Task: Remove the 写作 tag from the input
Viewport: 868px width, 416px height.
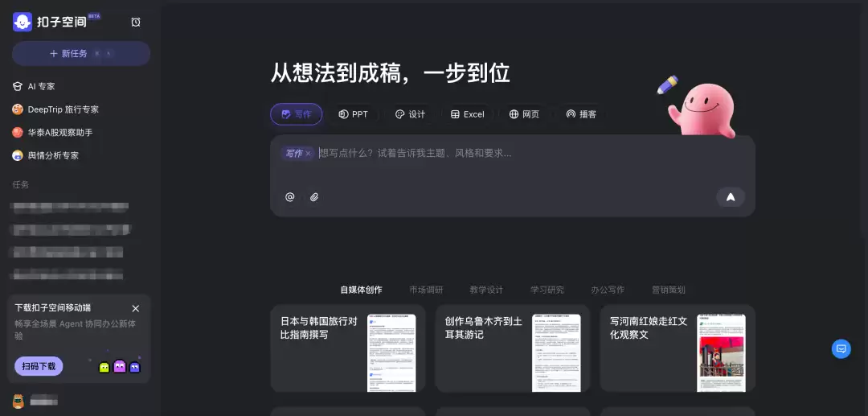Action: coord(309,154)
